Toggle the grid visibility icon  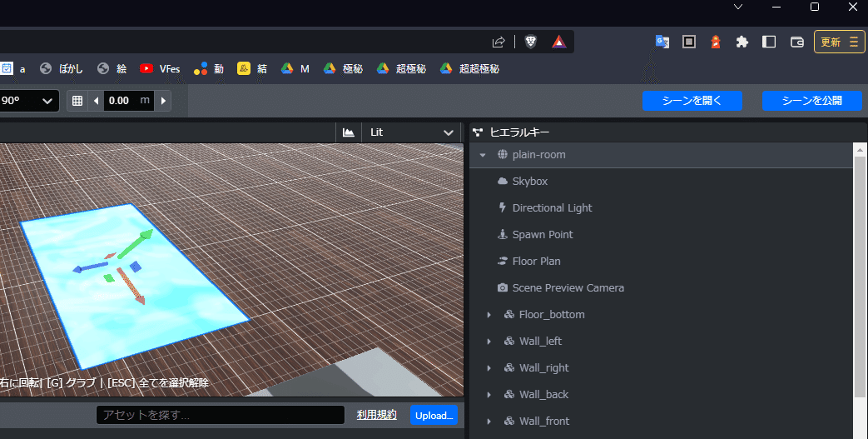click(77, 101)
